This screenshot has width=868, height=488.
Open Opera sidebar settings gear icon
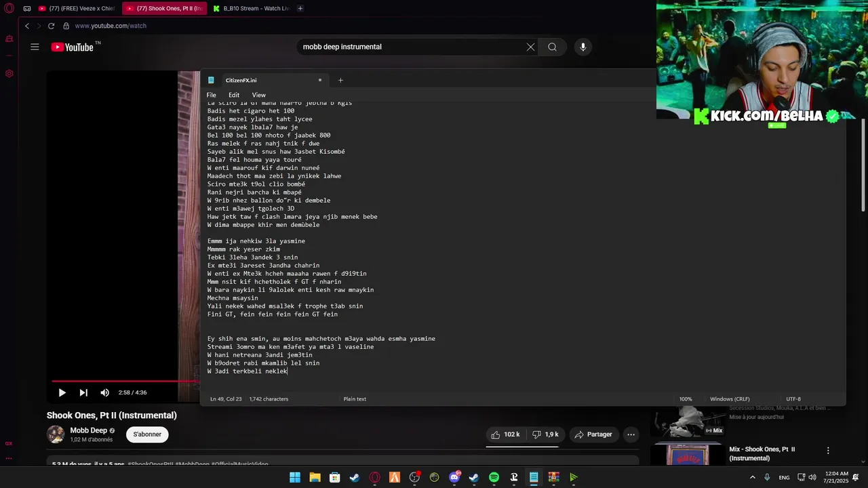pyautogui.click(x=9, y=73)
